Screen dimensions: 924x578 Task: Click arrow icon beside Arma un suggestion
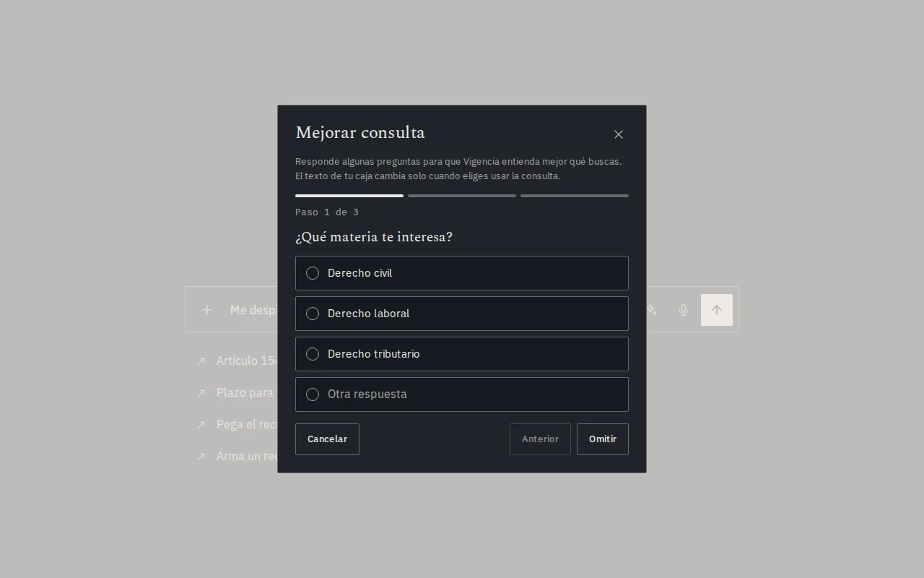pos(201,457)
